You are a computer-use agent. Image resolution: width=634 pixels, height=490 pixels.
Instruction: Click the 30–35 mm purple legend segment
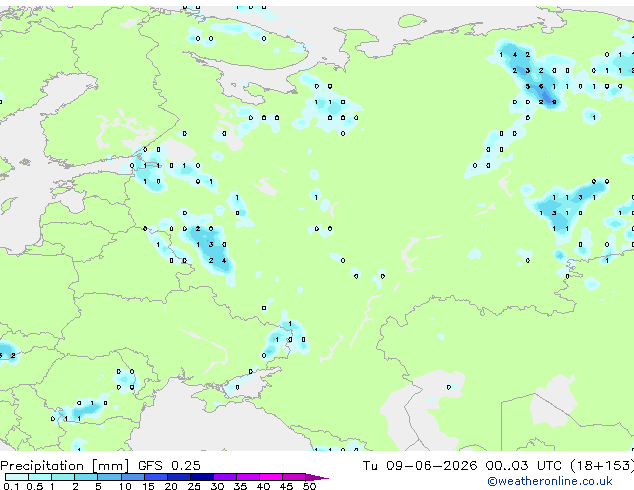(x=225, y=477)
